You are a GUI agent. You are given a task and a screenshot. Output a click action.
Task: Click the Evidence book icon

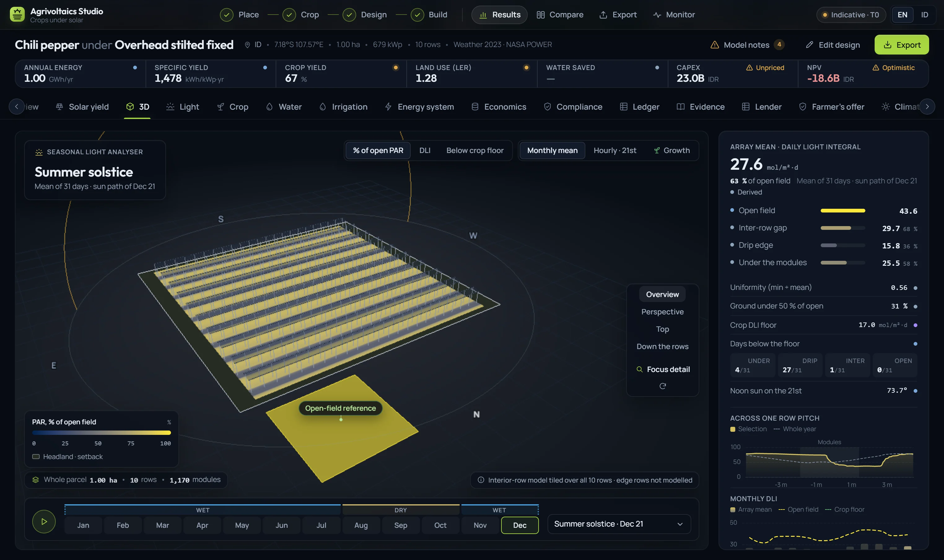coord(680,107)
